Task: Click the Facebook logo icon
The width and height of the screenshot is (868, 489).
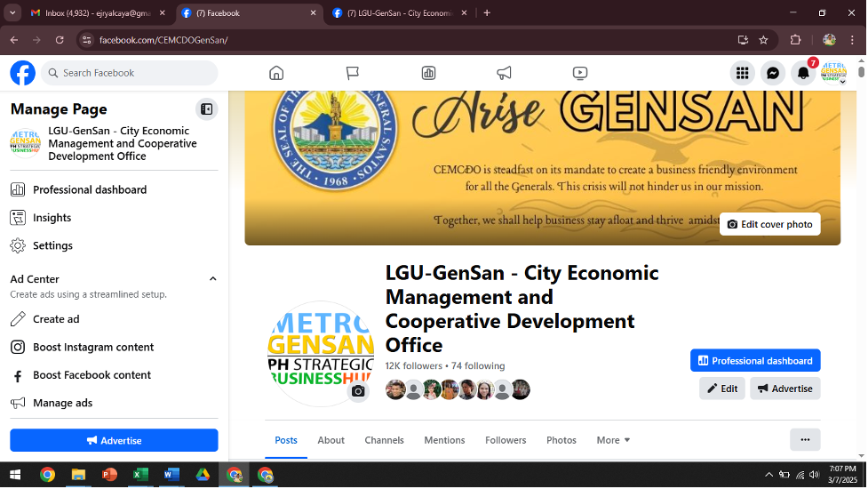Action: point(23,73)
